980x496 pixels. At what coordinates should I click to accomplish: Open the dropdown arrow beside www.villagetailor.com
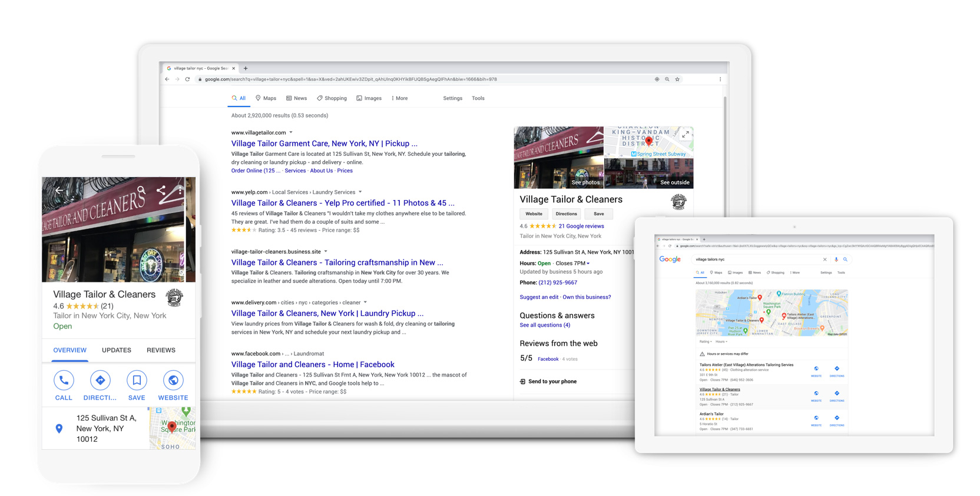tap(291, 132)
